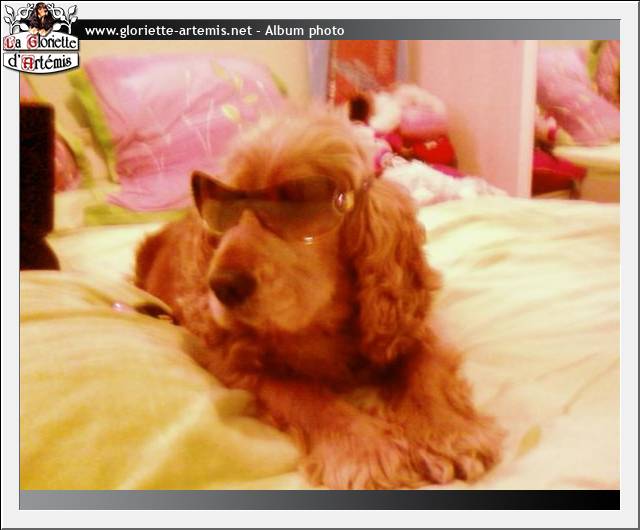Click the sunglasses on the dog

click(x=270, y=205)
